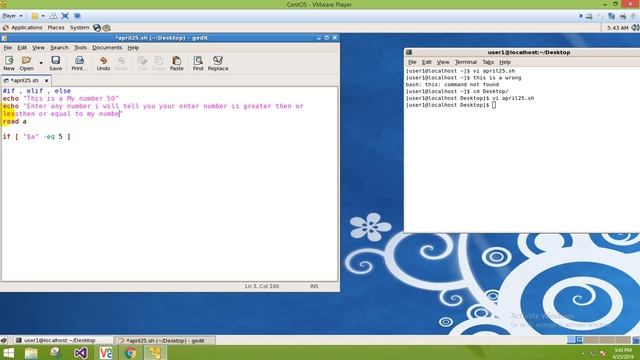Click the VMware send Ctrl+Alt+Del icon

coord(53,16)
